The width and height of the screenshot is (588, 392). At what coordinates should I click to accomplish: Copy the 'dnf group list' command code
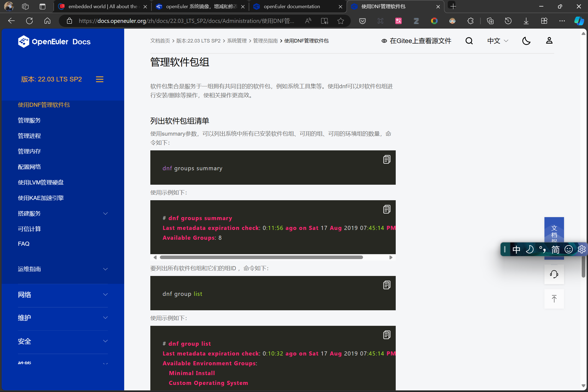click(386, 285)
